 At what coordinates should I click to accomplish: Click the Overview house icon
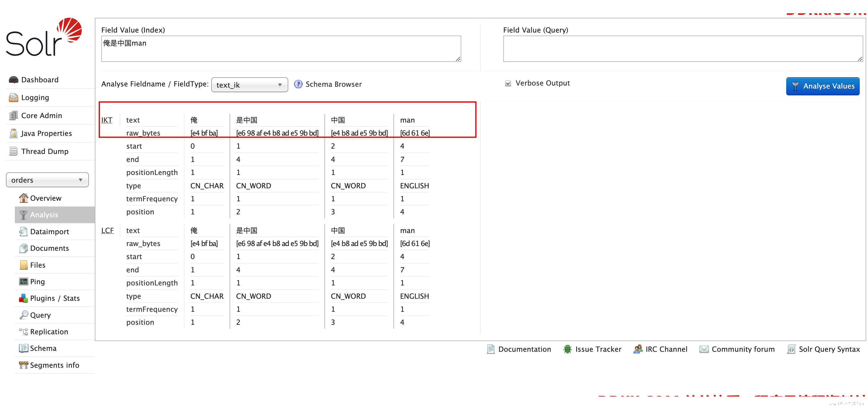point(23,198)
